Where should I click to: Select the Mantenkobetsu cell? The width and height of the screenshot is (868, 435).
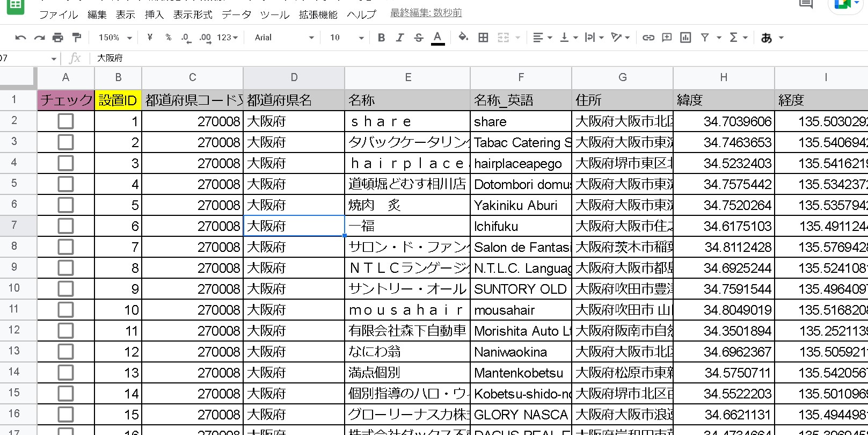click(521, 373)
